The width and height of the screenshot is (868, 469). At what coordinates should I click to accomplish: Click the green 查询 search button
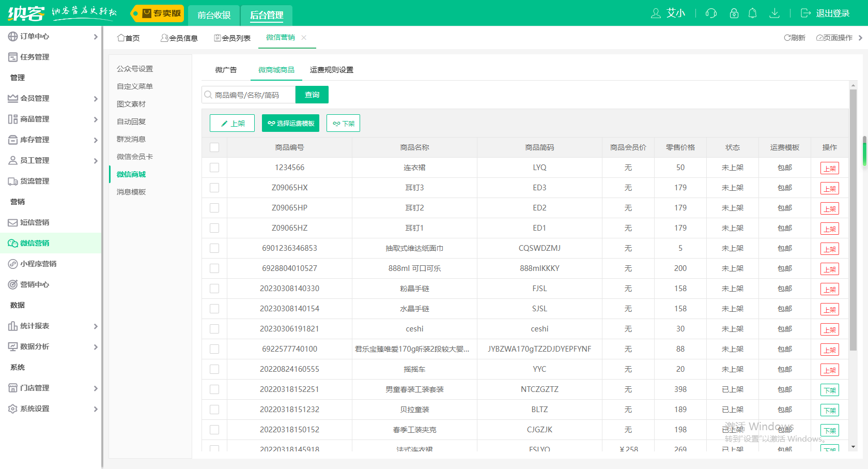coord(312,95)
